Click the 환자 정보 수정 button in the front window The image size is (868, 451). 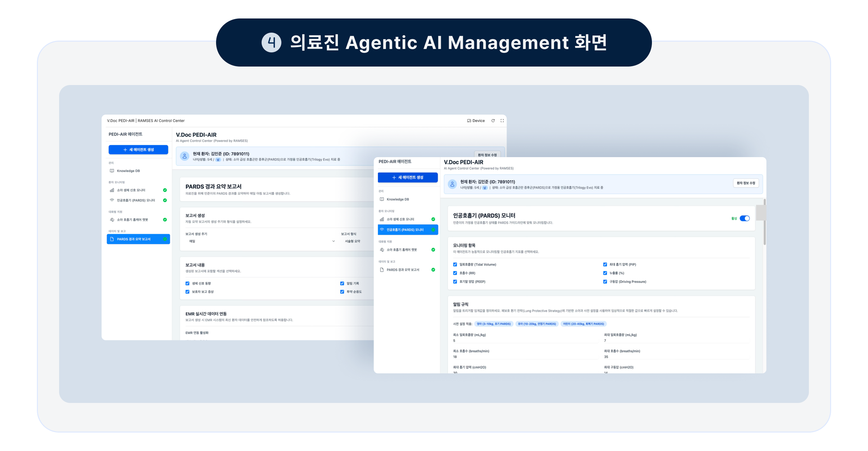point(745,183)
